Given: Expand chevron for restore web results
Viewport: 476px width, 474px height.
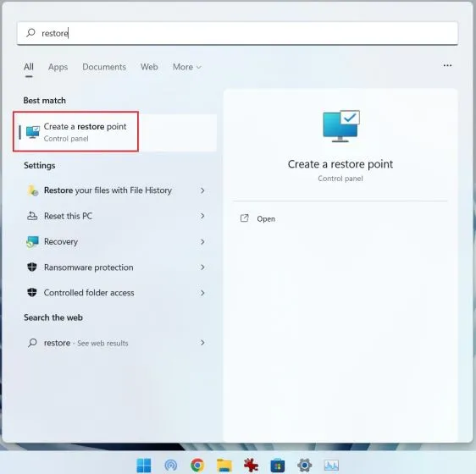Looking at the screenshot, I should coord(202,343).
